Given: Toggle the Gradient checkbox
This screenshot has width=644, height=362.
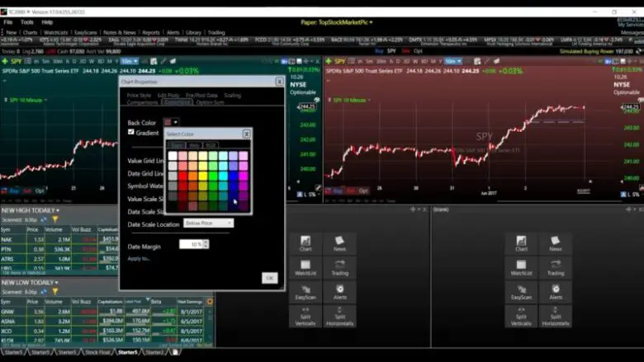Looking at the screenshot, I should click(x=131, y=132).
